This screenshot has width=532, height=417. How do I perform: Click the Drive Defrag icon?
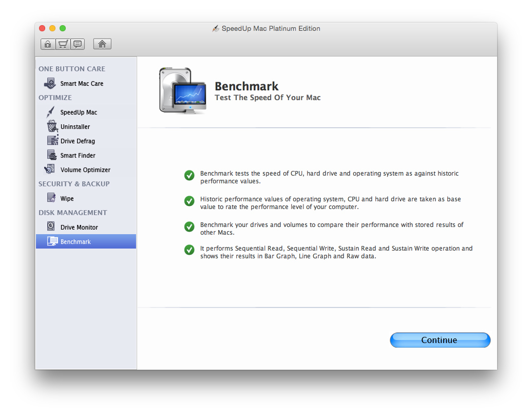pos(52,141)
